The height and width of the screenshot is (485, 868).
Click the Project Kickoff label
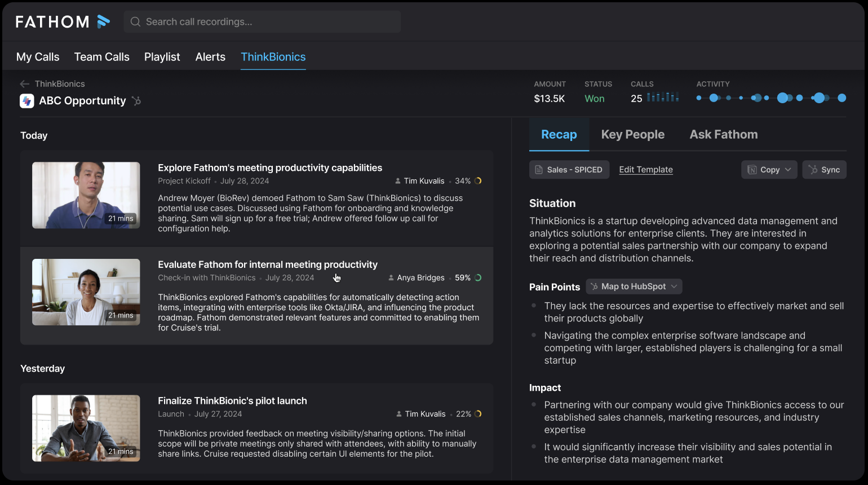click(x=184, y=181)
